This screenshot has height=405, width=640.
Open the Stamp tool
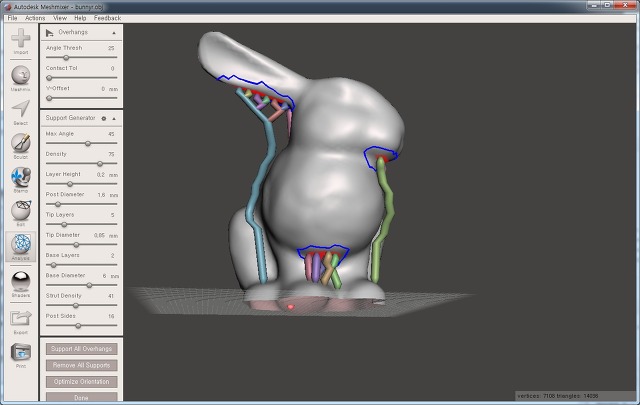coord(20,177)
